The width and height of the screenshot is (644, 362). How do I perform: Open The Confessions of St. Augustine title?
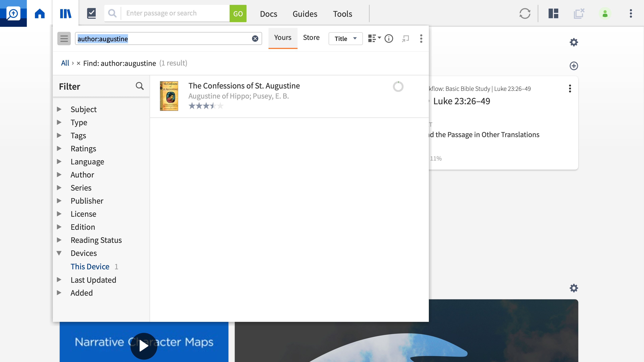[x=244, y=86]
